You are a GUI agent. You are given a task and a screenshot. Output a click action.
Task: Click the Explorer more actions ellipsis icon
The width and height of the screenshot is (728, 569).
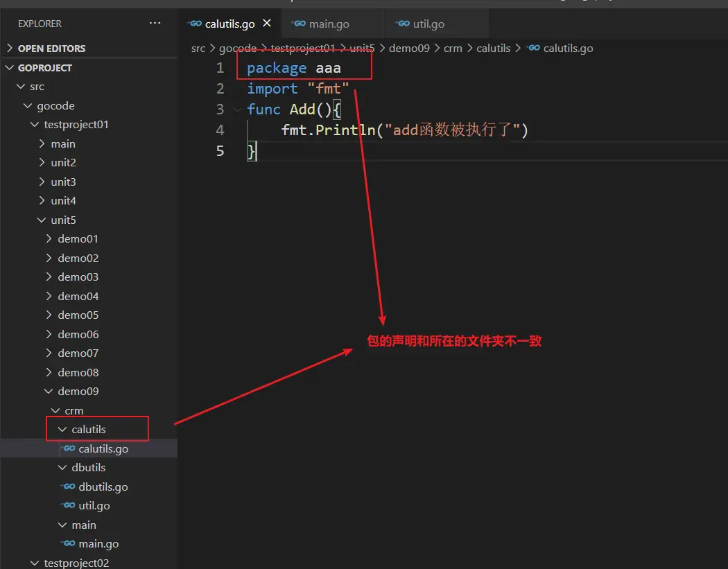155,24
